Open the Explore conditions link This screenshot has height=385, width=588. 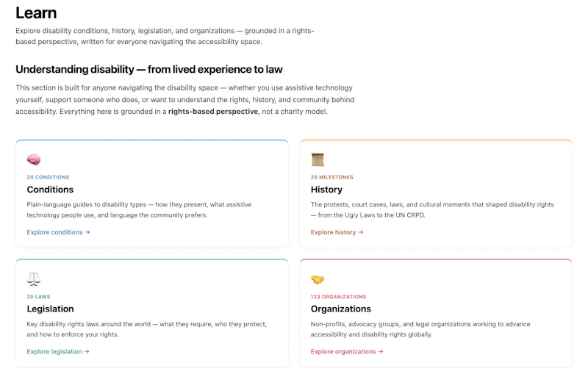[x=58, y=232]
